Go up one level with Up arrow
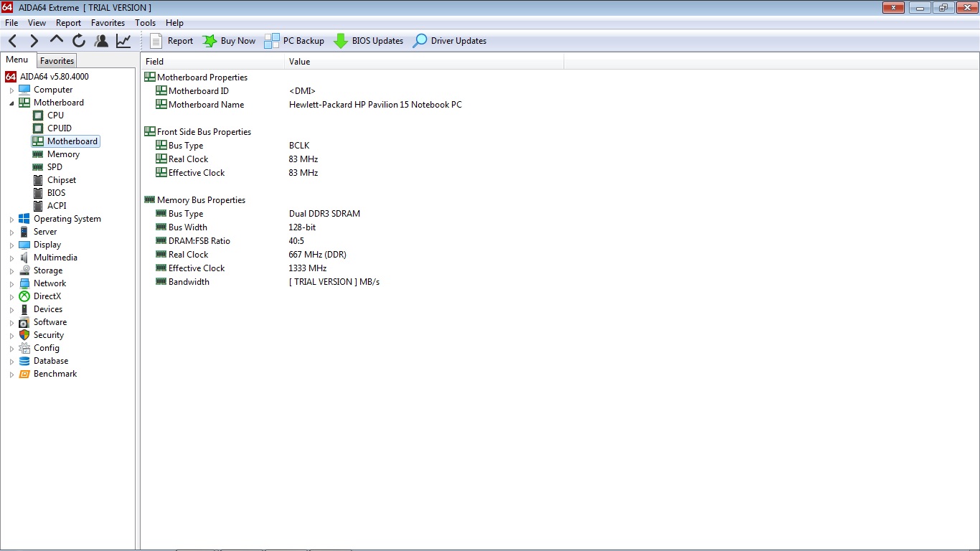The height and width of the screenshot is (551, 980). [57, 41]
